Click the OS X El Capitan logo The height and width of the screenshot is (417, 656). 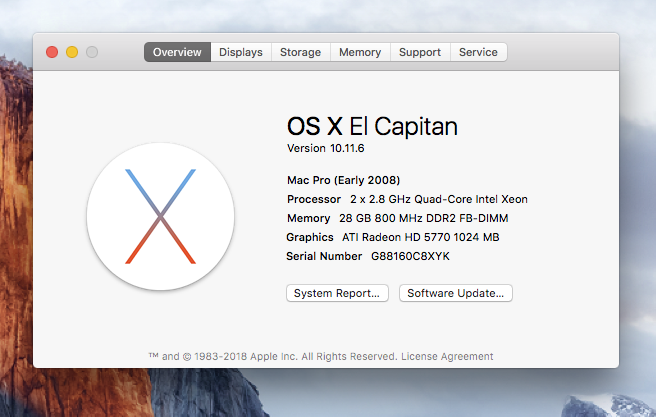pyautogui.click(x=161, y=216)
